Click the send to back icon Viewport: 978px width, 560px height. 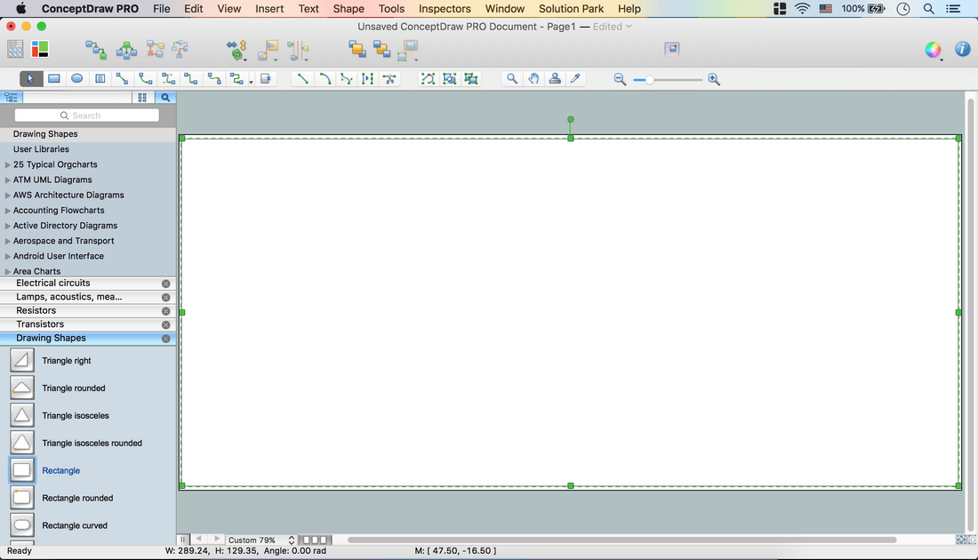381,49
